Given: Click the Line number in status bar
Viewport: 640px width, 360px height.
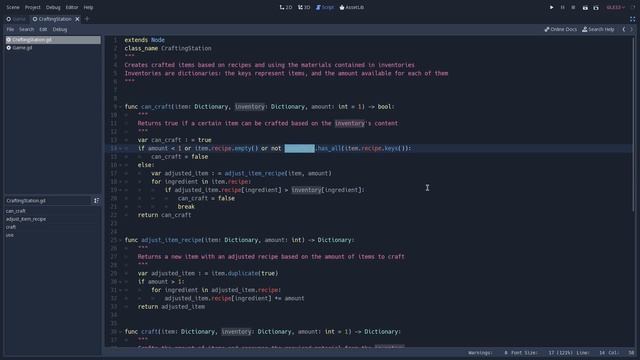Looking at the screenshot, I should point(602,353).
